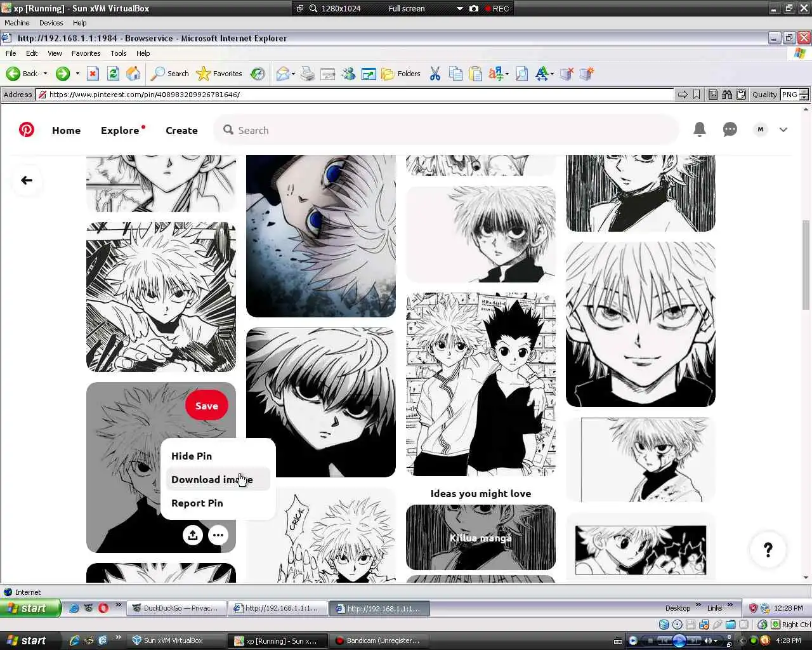
Task: Click the bookmark icon beside the address bar
Action: [697, 95]
